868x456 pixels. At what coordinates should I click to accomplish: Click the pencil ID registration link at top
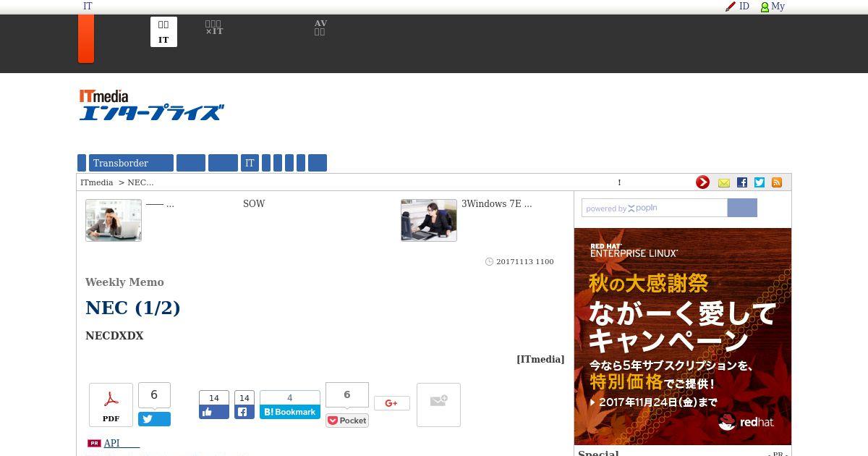(x=738, y=7)
